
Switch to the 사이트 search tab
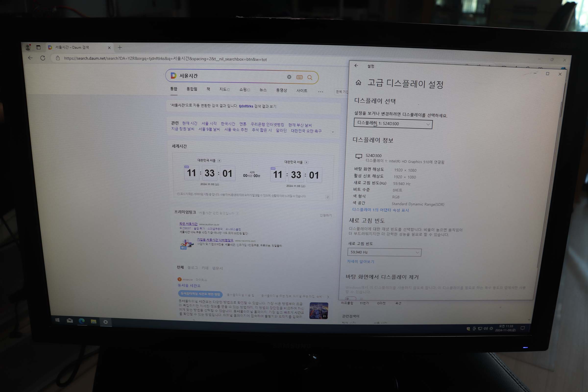click(302, 90)
